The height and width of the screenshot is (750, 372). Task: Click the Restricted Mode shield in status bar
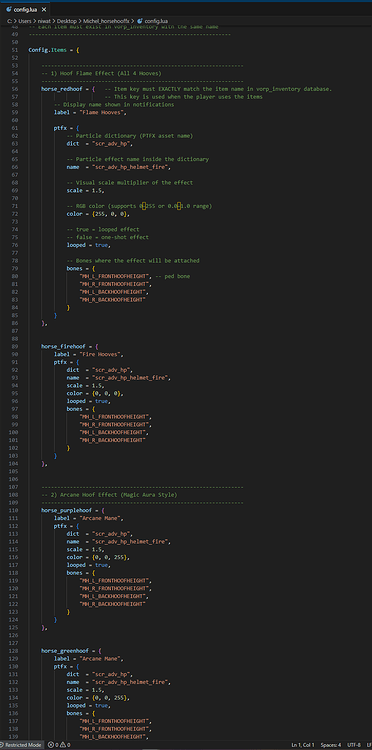click(21, 745)
